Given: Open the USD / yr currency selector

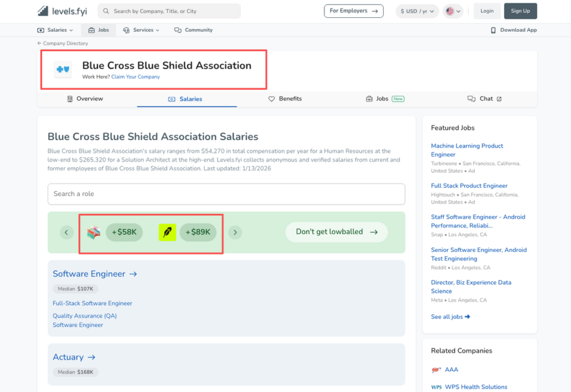Looking at the screenshot, I should tap(417, 11).
